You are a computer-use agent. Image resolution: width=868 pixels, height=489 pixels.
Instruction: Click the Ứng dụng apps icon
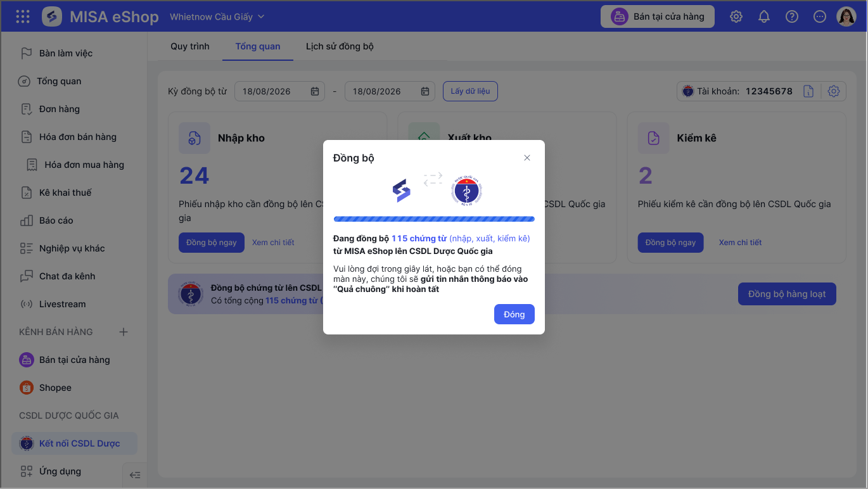[x=26, y=471]
